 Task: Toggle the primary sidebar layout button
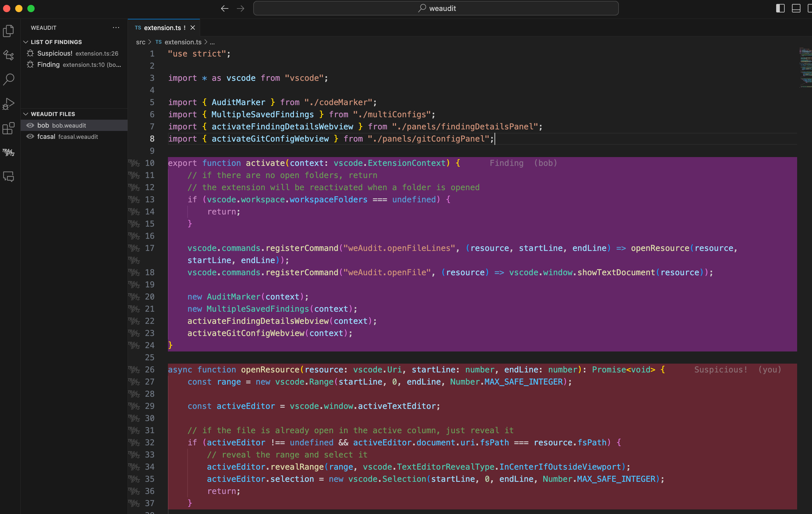780,9
